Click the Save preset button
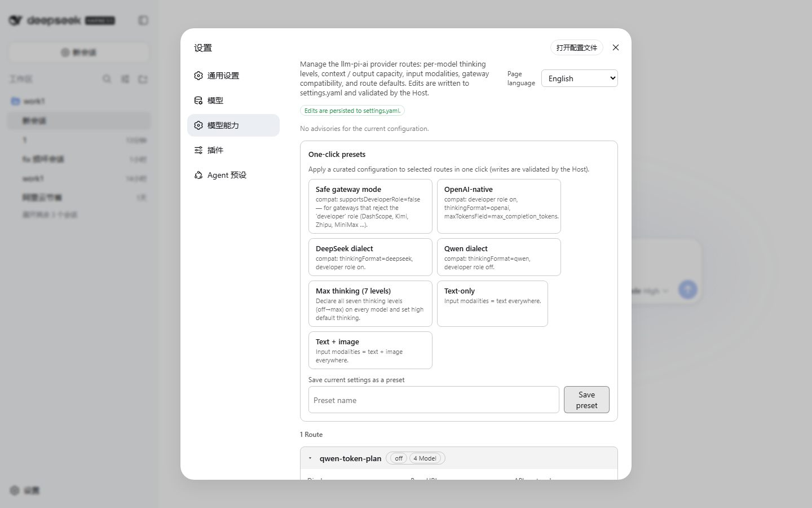 coord(586,400)
